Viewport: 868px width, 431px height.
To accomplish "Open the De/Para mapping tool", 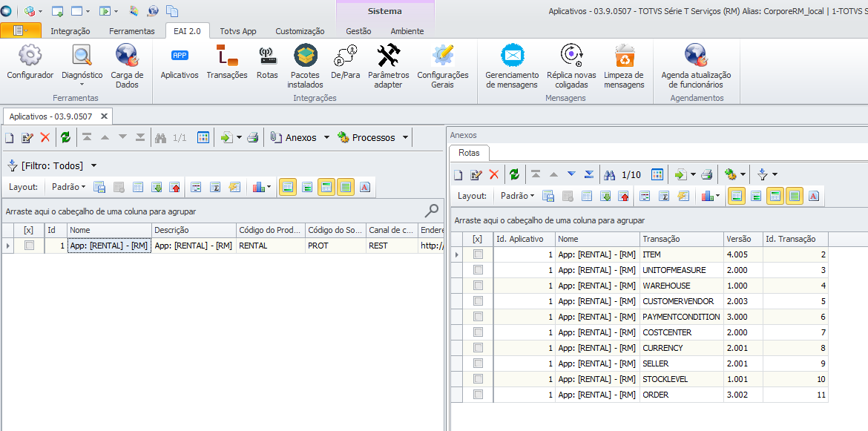I will 346,62.
